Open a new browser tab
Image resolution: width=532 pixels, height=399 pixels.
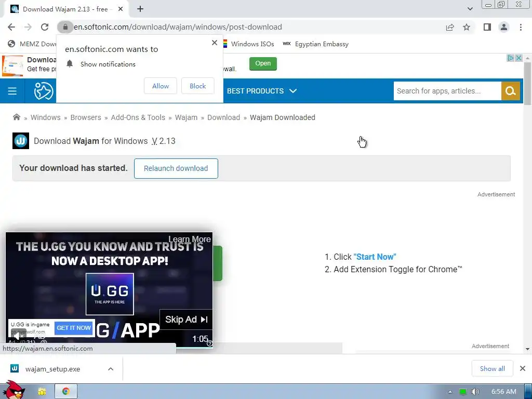click(140, 9)
